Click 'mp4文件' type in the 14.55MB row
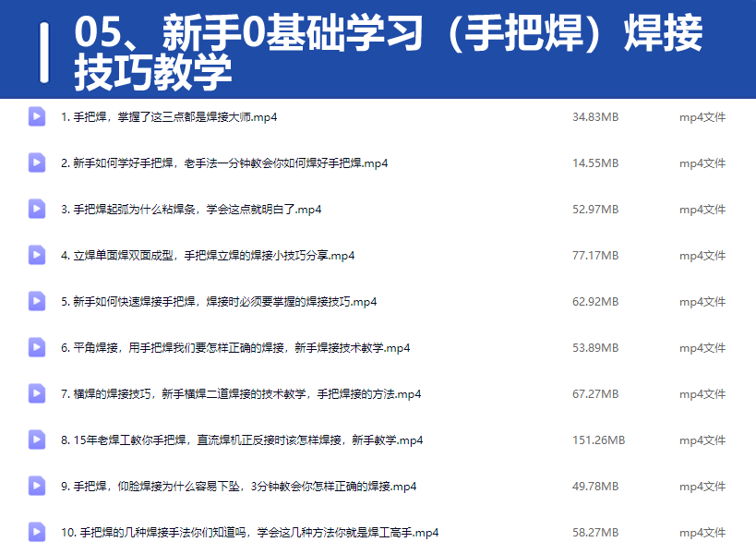Screen dimensions: 756x554 click(702, 163)
